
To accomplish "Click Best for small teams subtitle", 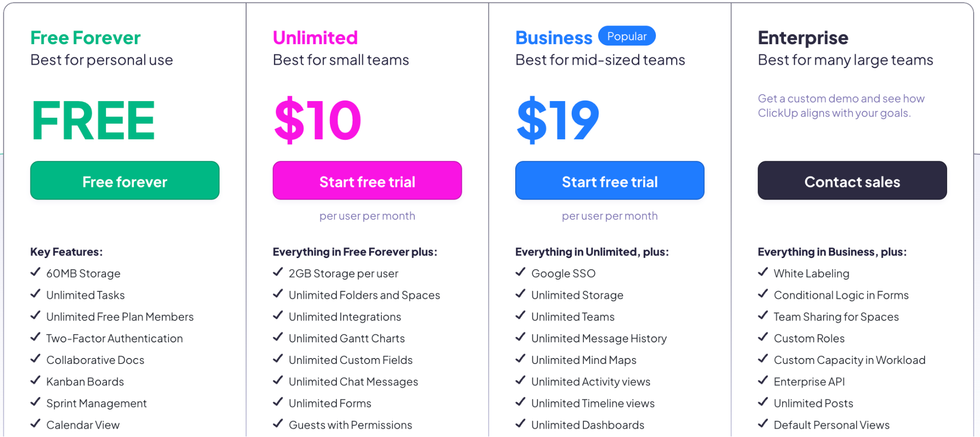I will (x=341, y=59).
